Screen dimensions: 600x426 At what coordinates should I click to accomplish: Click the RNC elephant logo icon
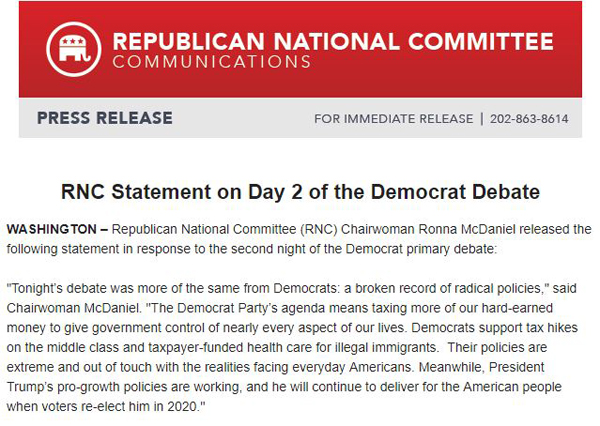click(74, 49)
